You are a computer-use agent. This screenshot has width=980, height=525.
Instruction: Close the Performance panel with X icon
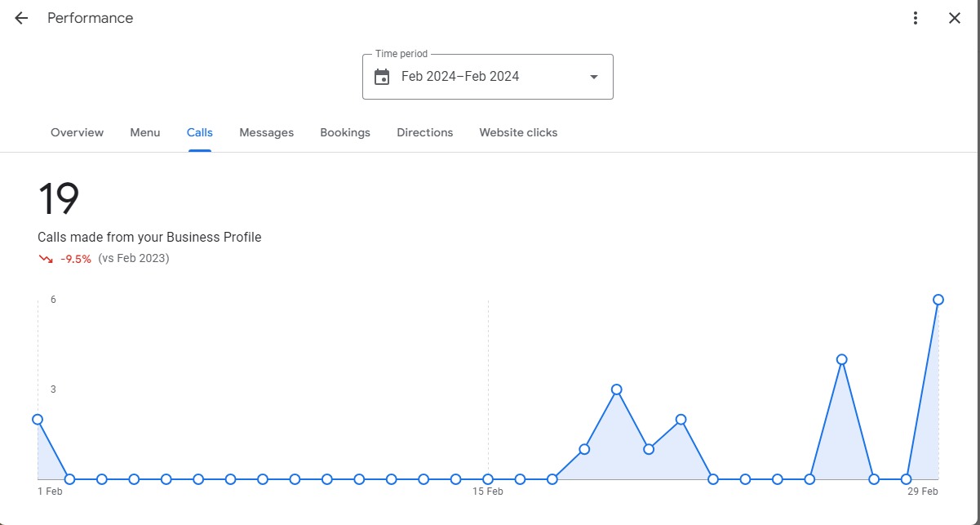(x=955, y=18)
